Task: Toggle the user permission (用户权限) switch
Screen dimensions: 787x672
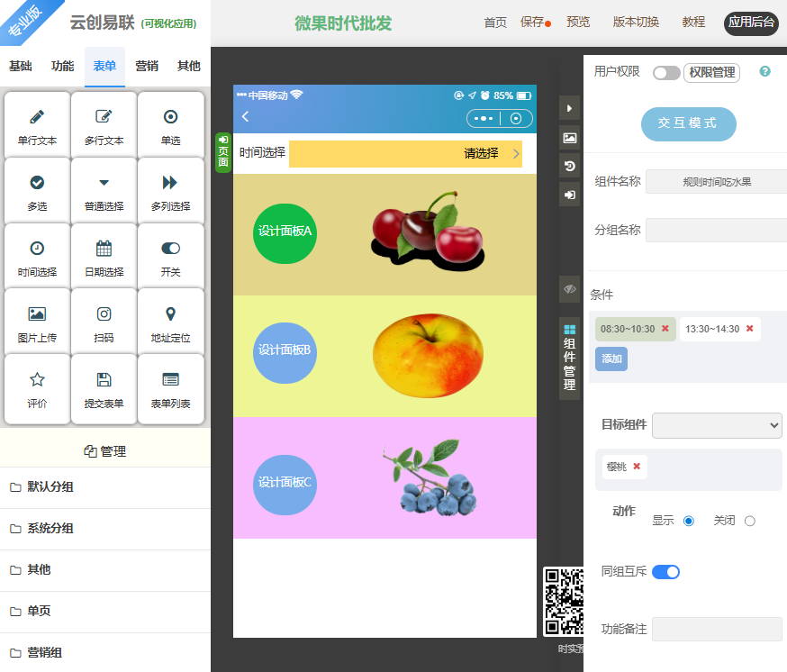Action: click(x=666, y=73)
